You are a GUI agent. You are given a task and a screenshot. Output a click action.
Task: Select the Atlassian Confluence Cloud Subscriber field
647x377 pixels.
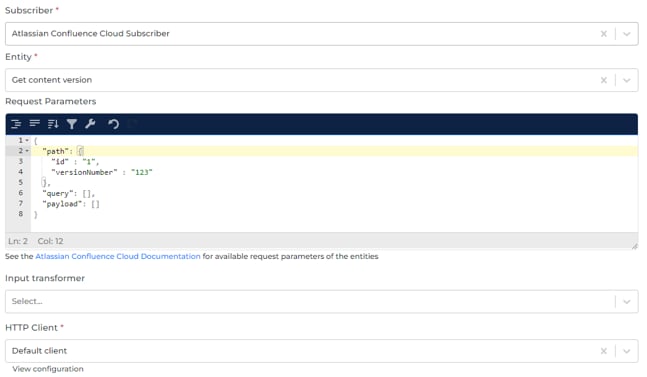point(321,34)
